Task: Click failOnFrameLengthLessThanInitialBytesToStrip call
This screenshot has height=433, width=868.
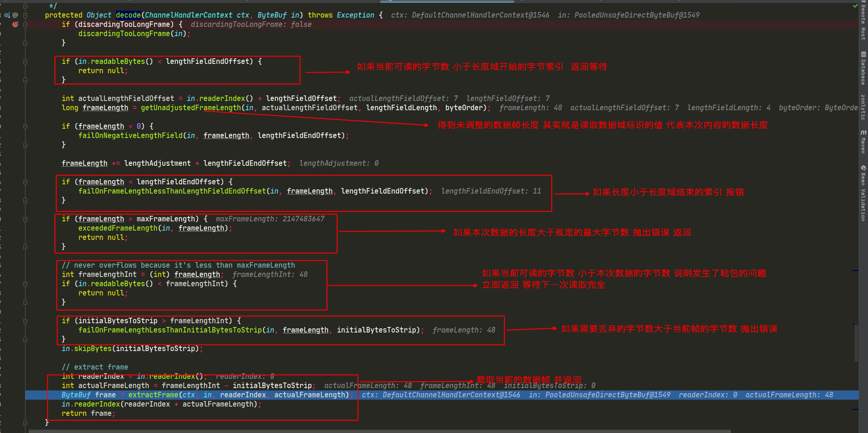Action: pos(170,330)
